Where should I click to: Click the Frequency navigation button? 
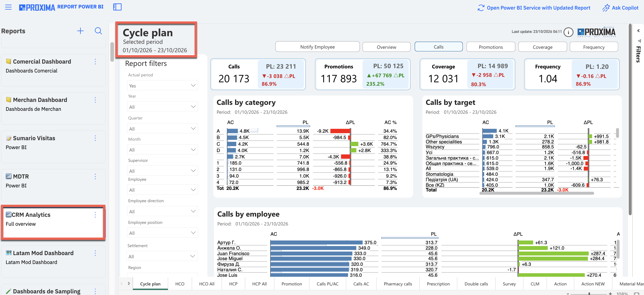click(x=594, y=47)
